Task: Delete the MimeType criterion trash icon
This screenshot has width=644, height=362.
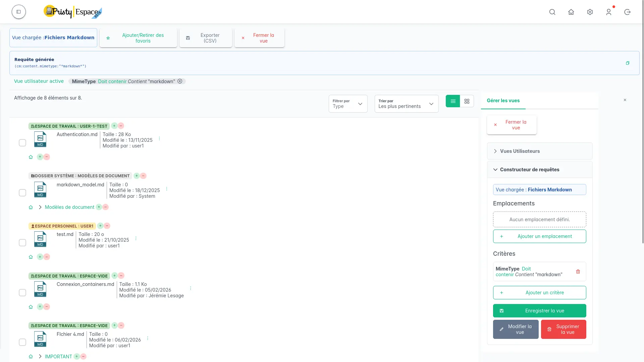Action: (x=578, y=271)
